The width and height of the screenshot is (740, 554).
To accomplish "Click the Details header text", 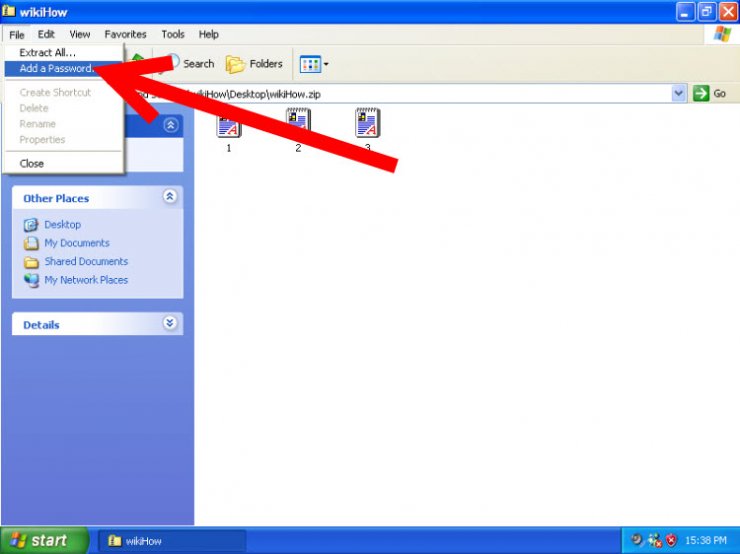I will (41, 325).
